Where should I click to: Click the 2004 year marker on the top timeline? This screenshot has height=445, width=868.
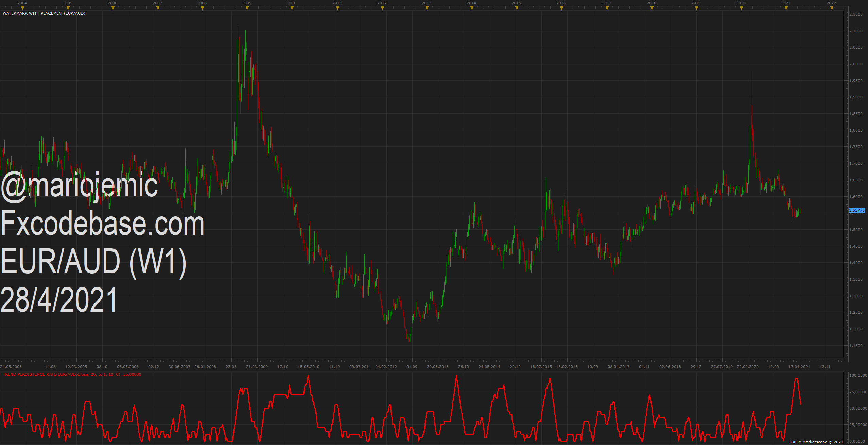[22, 3]
